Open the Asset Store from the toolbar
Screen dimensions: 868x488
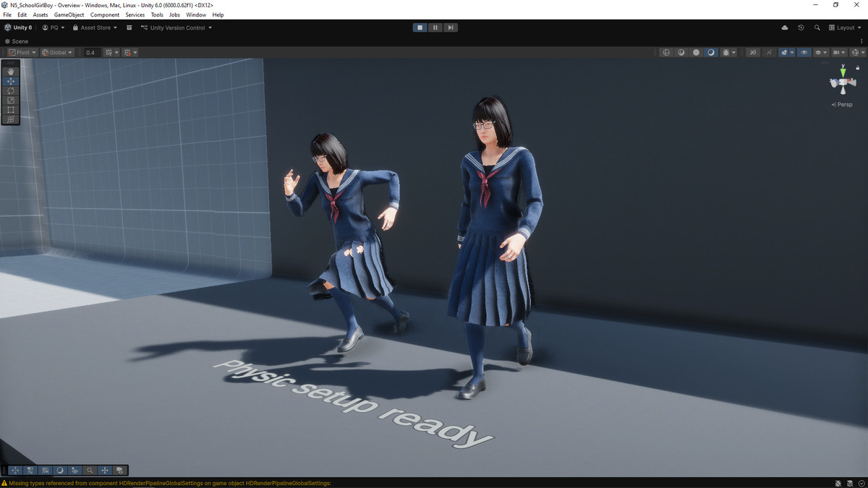(94, 27)
